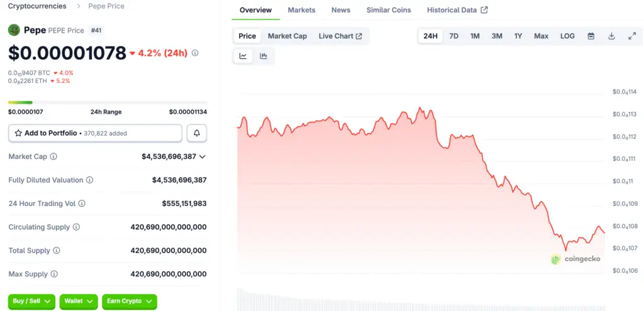Open the Similar Coins tab
644x311 pixels.
coord(389,10)
